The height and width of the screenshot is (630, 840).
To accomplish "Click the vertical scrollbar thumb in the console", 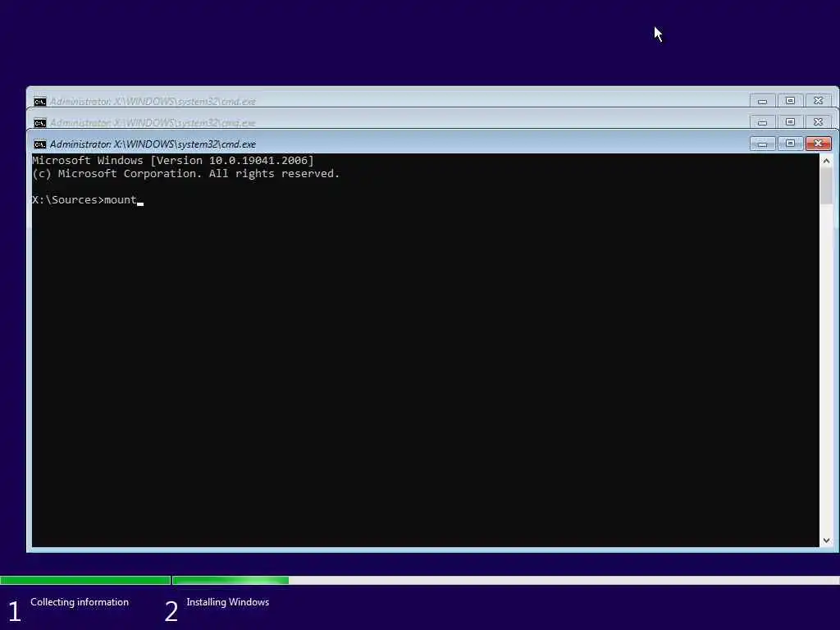I will pos(826,186).
